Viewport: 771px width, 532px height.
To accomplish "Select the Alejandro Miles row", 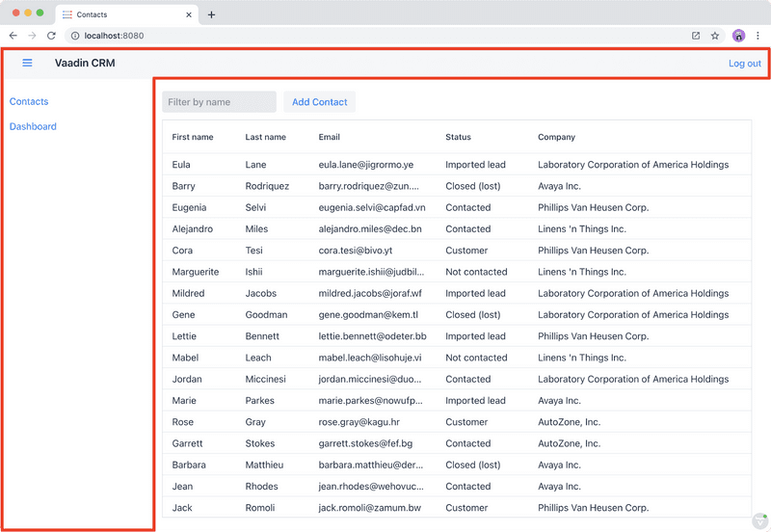I will (457, 229).
